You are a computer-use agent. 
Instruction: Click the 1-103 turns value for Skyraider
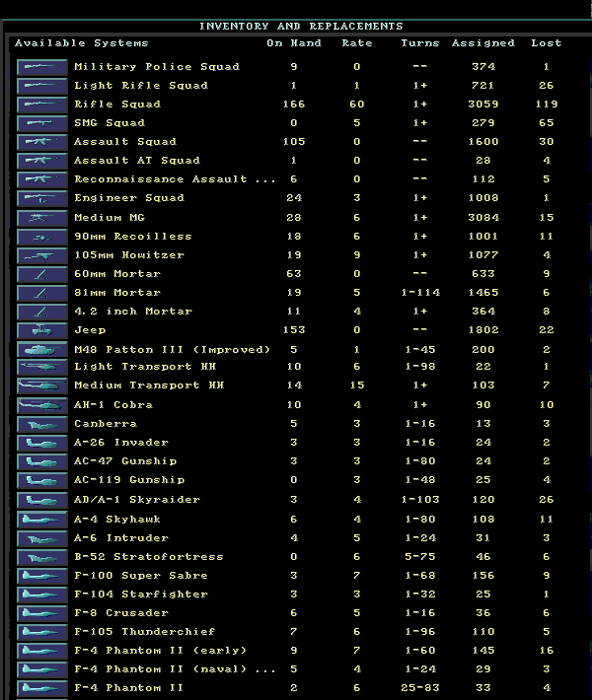click(x=420, y=500)
